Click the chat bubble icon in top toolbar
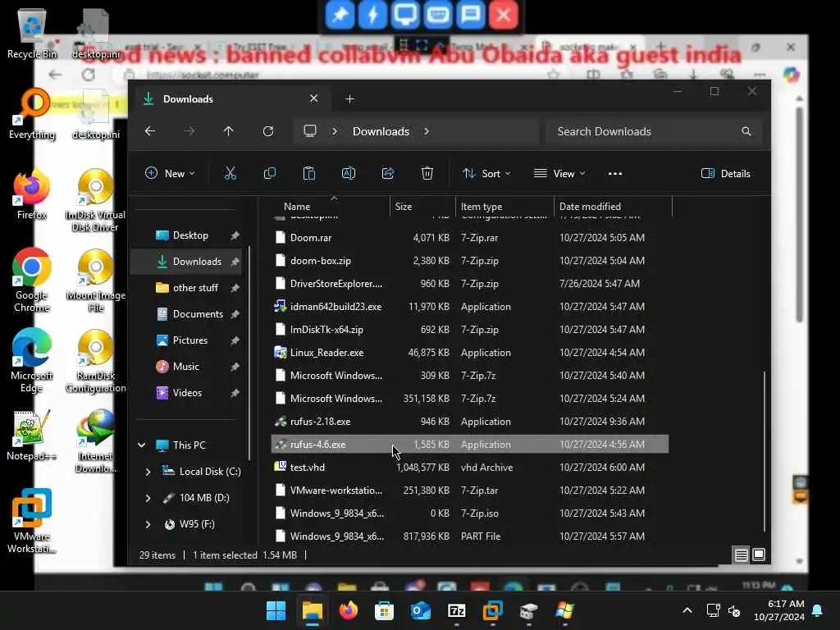This screenshot has height=630, width=840. point(470,15)
